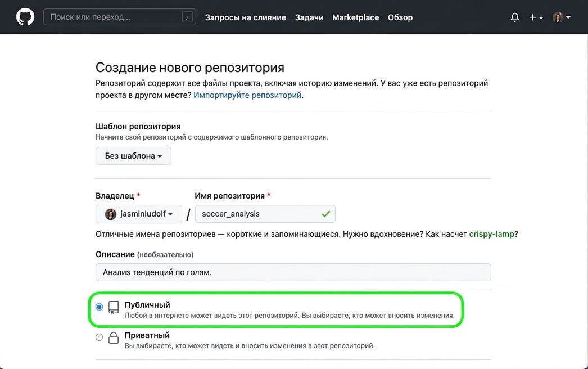
Task: Open Marketplace in the header
Action: [355, 17]
